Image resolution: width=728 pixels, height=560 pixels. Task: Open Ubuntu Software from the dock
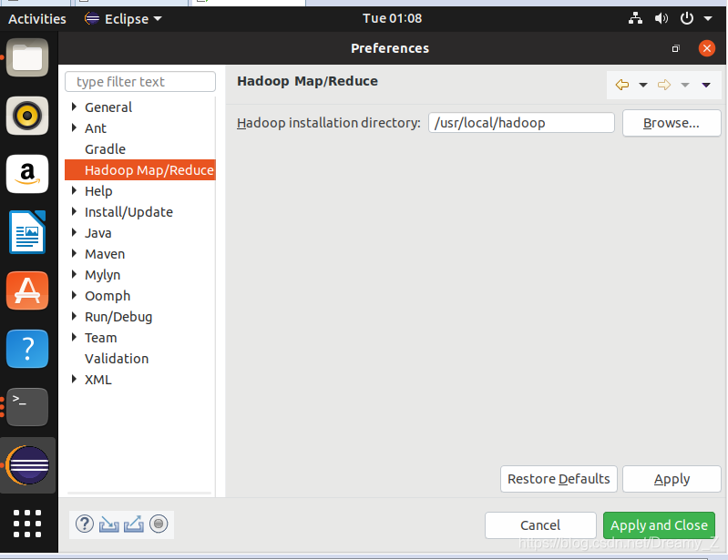(x=27, y=290)
